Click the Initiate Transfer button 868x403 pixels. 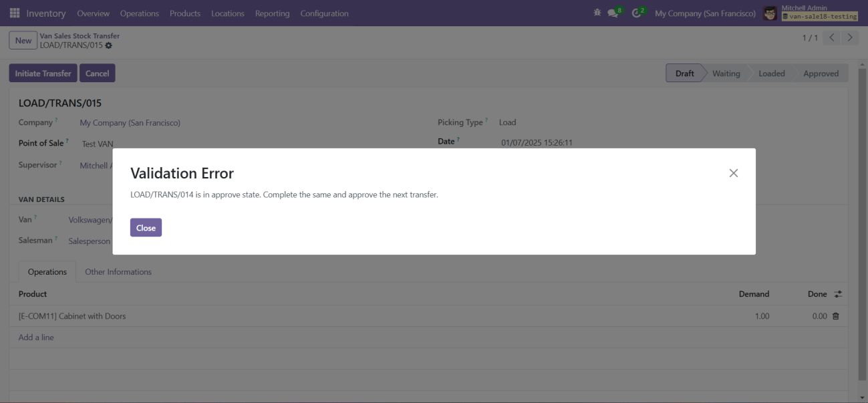pyautogui.click(x=43, y=74)
